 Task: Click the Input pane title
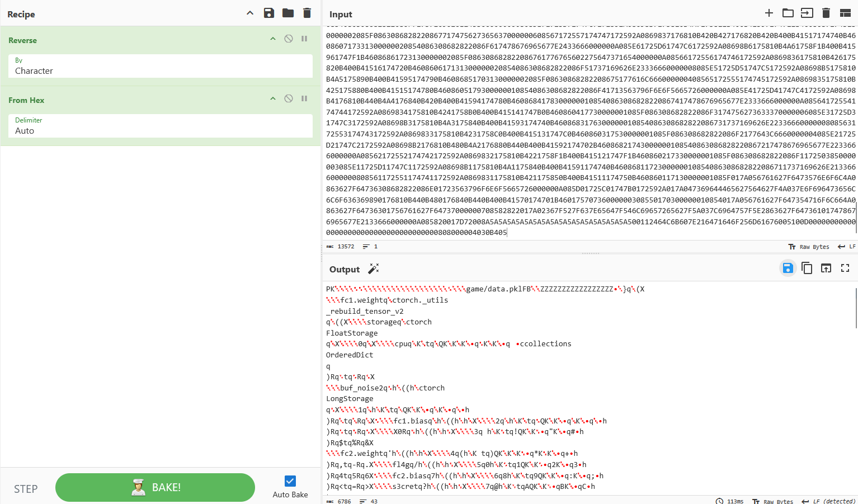pyautogui.click(x=341, y=15)
